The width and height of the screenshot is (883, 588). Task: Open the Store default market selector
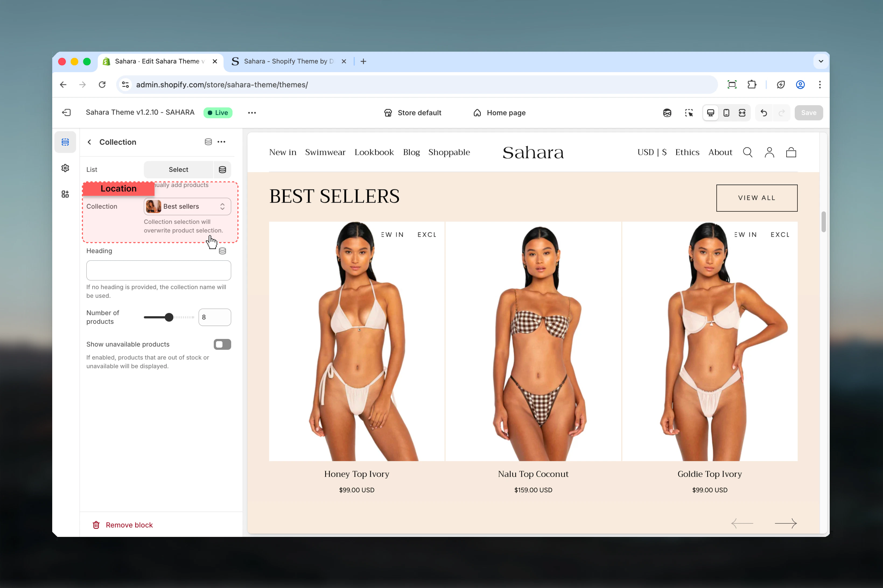(413, 113)
